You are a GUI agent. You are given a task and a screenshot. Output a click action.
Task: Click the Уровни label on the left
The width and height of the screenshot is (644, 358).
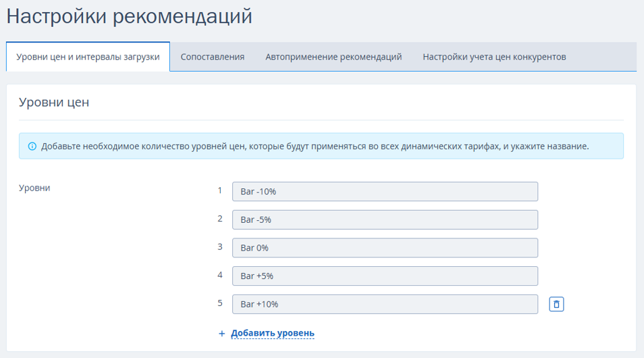point(34,188)
